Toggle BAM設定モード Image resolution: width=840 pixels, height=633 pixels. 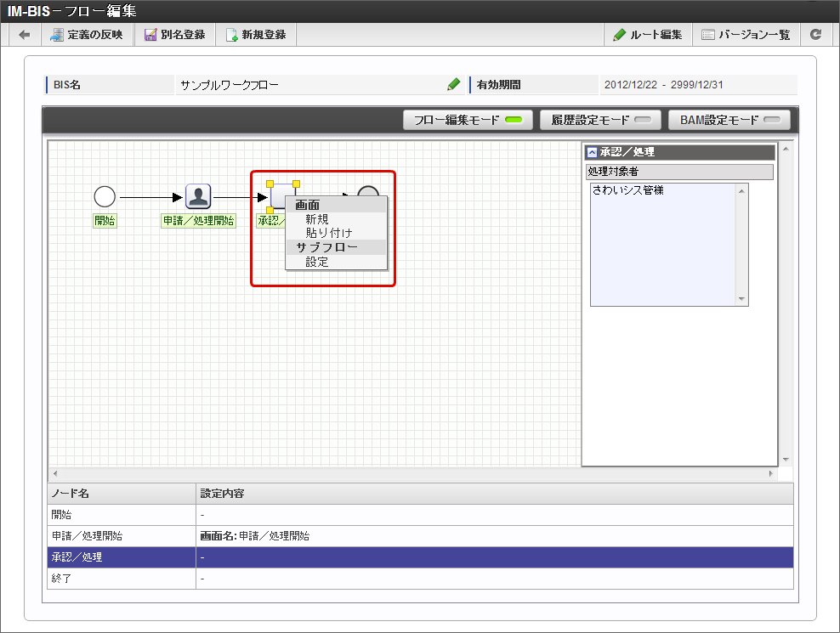tap(729, 120)
